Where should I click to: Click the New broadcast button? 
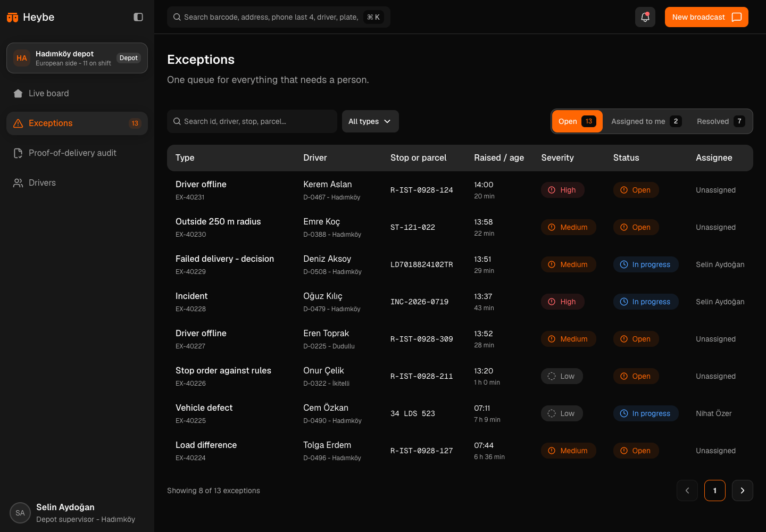click(706, 17)
